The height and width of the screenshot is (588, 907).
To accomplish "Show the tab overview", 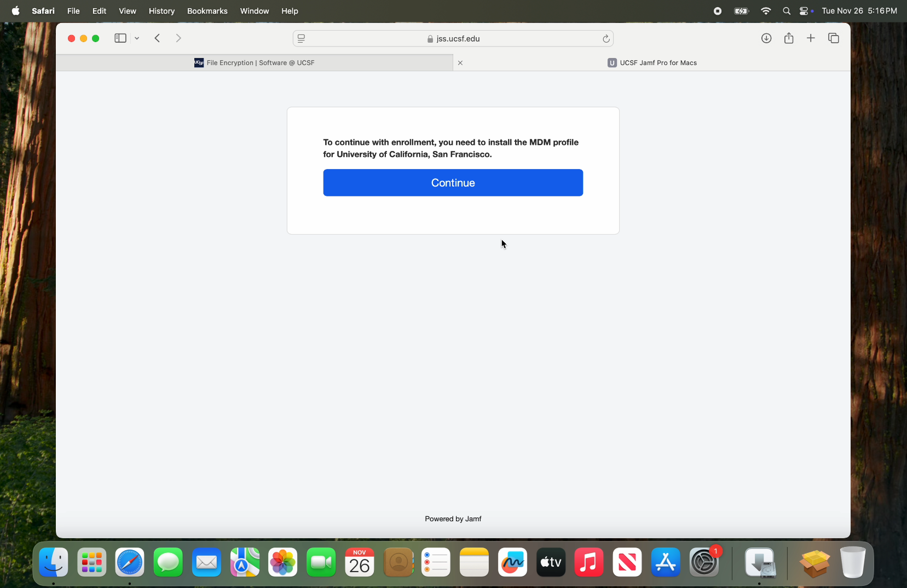I will point(834,38).
